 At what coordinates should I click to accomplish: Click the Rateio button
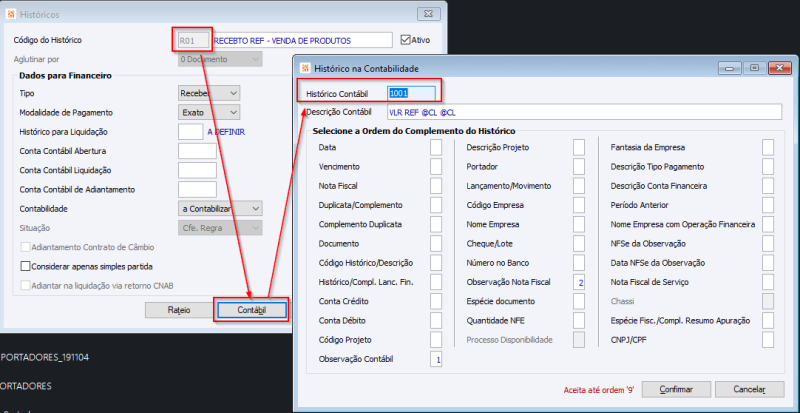[179, 310]
